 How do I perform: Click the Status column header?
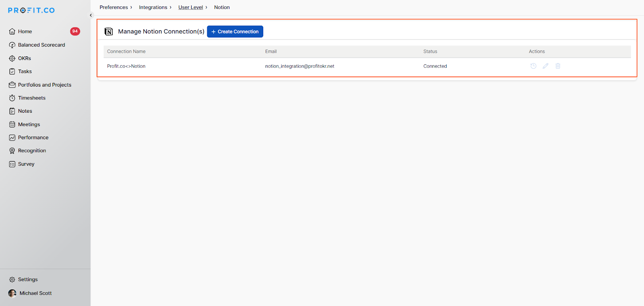click(x=430, y=52)
